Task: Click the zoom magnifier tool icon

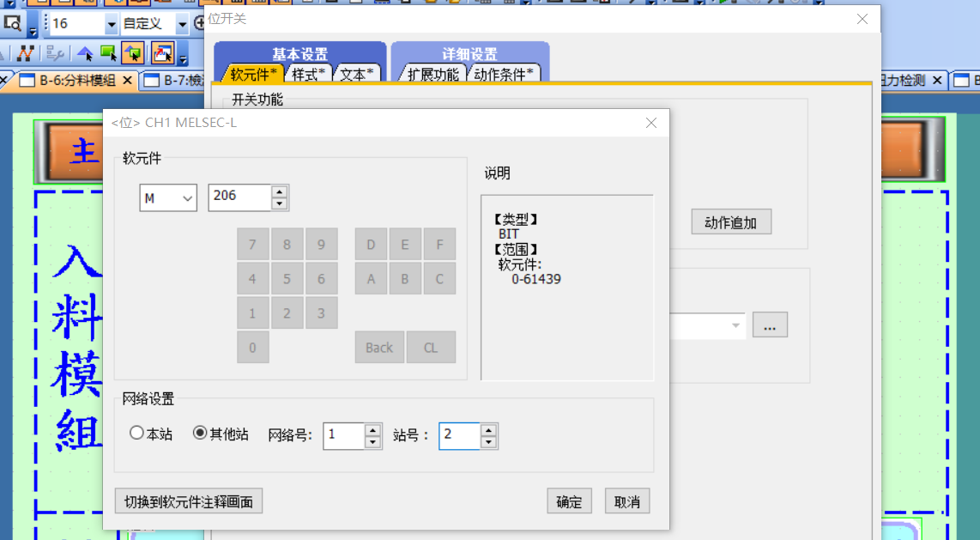Action: tap(13, 23)
